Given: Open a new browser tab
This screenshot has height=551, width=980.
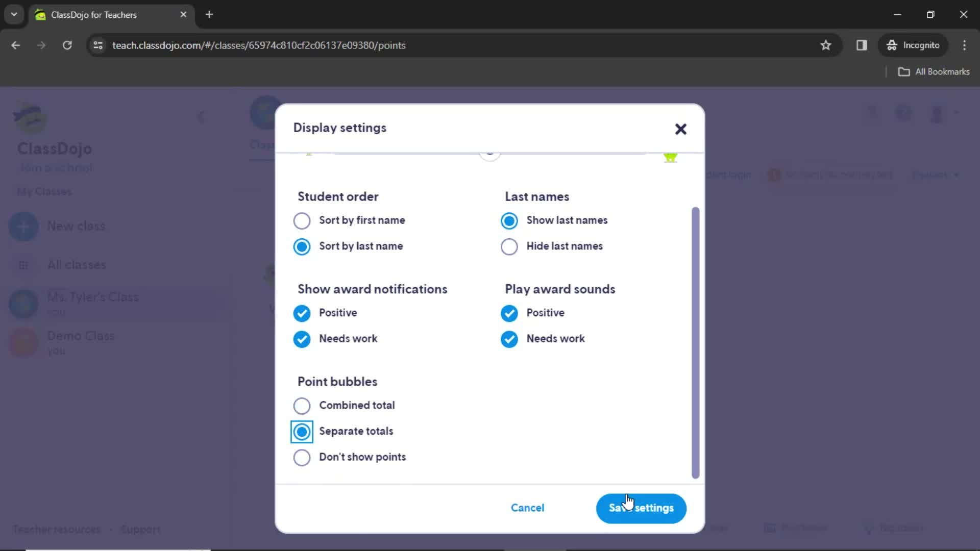Looking at the screenshot, I should [x=209, y=14].
